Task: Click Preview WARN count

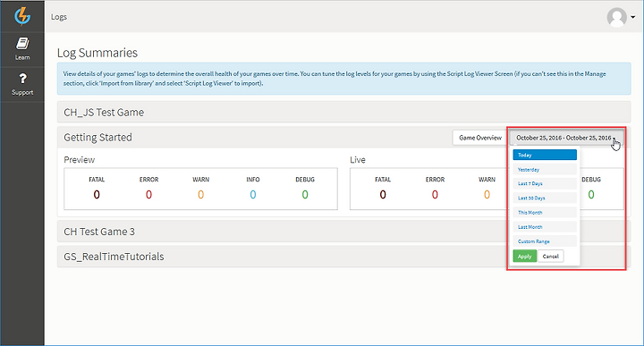Action: tap(201, 195)
